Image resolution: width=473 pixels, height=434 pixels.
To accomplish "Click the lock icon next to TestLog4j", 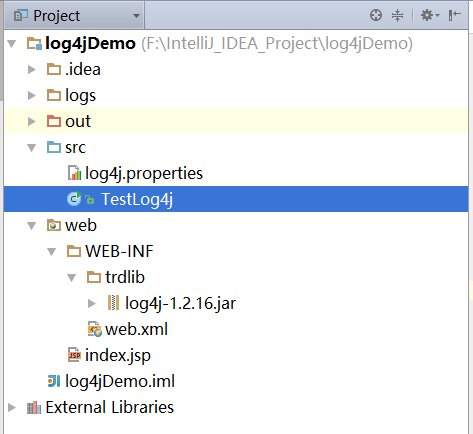I will coord(90,200).
